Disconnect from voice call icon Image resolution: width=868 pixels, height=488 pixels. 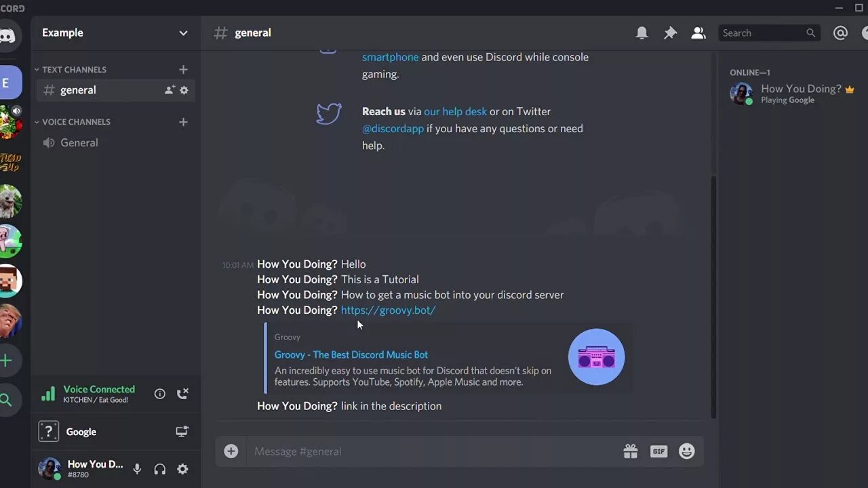(182, 394)
